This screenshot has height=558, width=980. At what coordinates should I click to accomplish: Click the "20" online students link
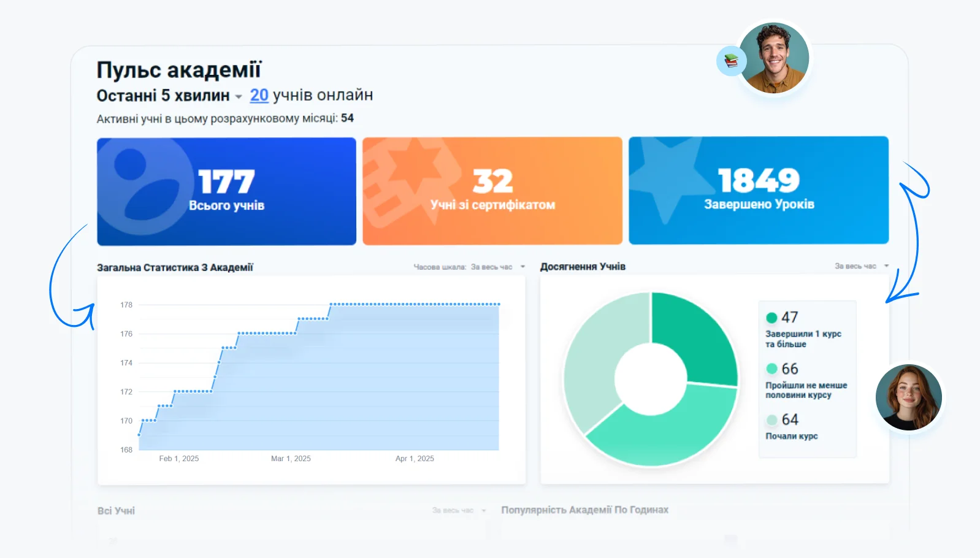(x=259, y=95)
